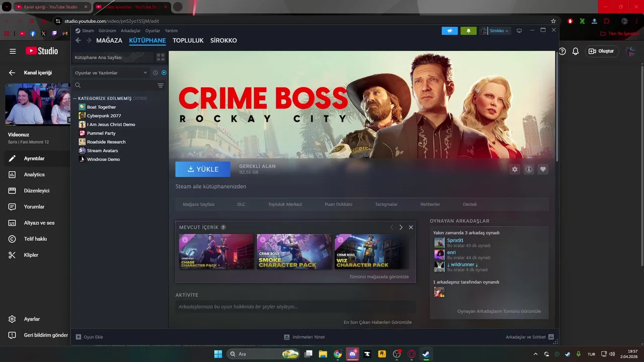Open İndirmeleri Yönet downloads
Screen dimensions: 644x362
point(304,337)
